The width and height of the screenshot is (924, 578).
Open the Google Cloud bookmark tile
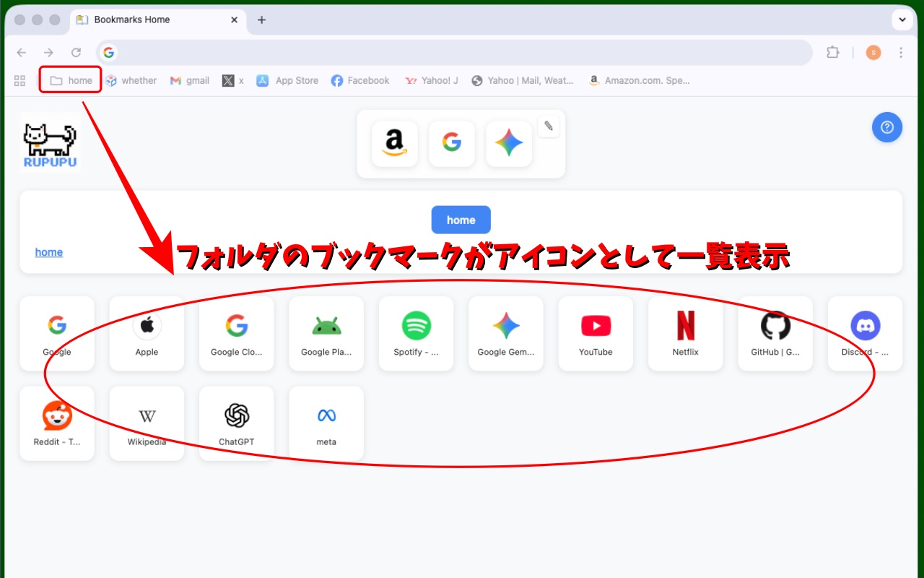pyautogui.click(x=237, y=334)
